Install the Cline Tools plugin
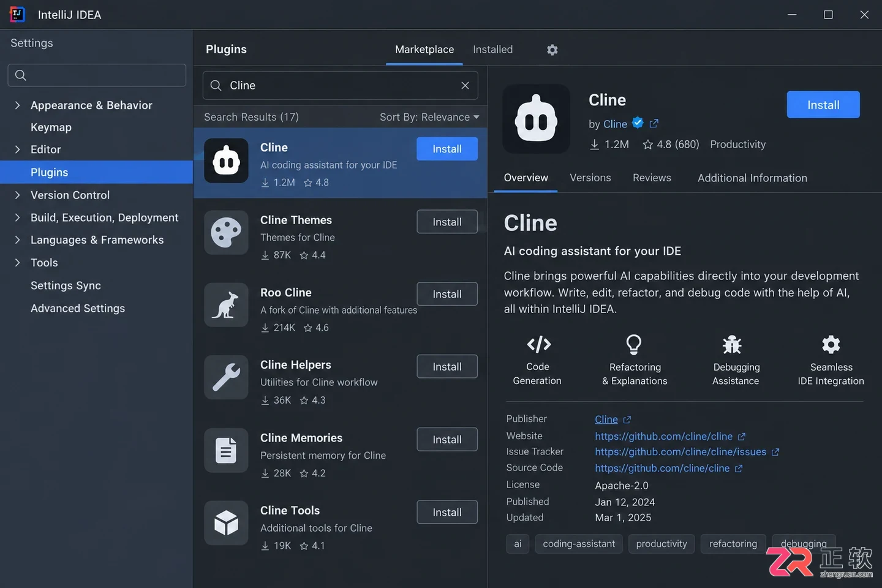Screen dimensions: 882x588 (447, 512)
